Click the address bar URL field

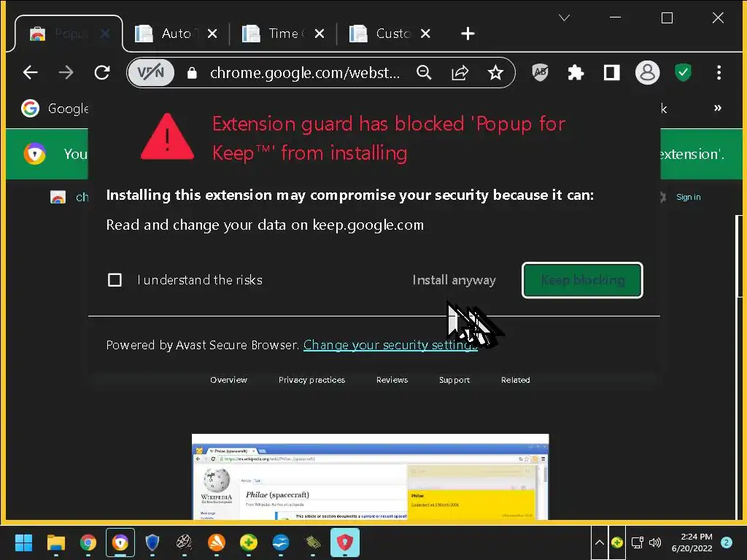(x=305, y=73)
